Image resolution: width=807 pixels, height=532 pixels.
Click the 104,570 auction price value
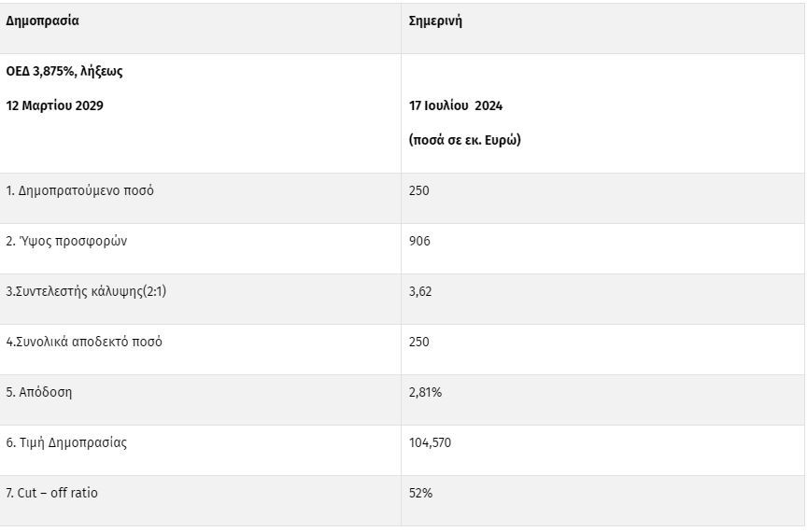click(430, 443)
